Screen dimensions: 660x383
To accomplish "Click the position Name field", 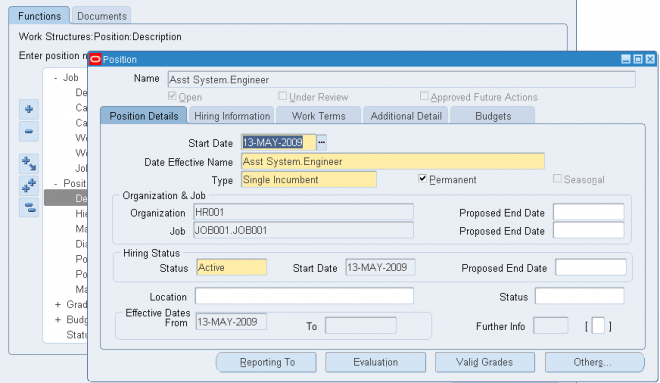I will point(402,80).
